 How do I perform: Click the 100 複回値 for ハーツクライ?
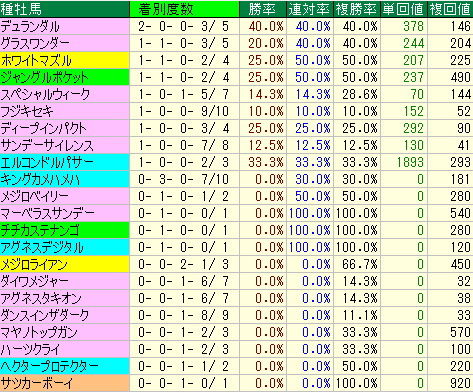pyautogui.click(x=460, y=349)
